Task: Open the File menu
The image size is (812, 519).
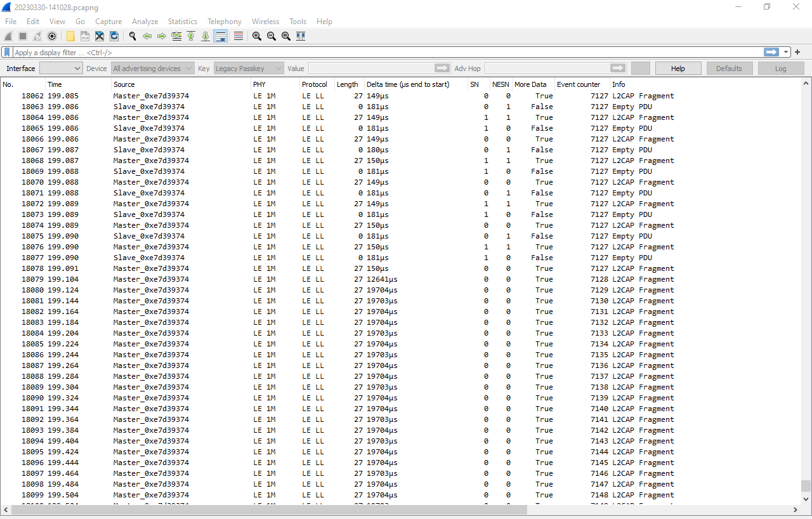Action: coord(11,21)
